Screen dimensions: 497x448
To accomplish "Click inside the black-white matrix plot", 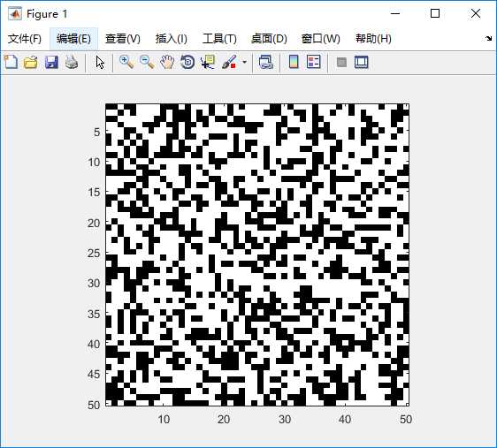I will click(257, 254).
